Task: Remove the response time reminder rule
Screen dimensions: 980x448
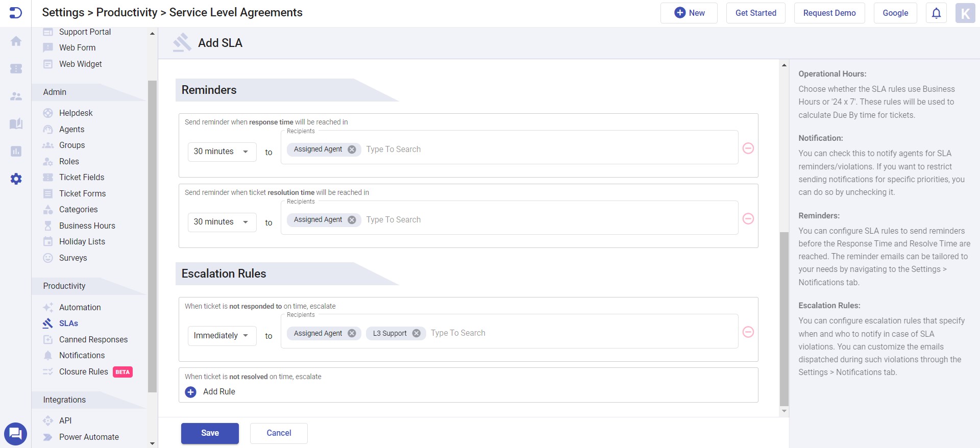Action: 748,148
